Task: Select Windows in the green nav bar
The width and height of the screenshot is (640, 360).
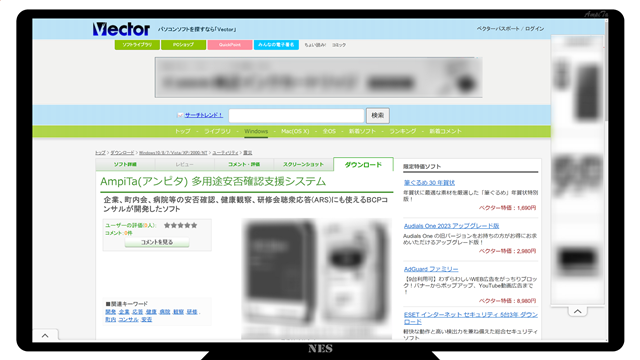Action: (x=256, y=131)
